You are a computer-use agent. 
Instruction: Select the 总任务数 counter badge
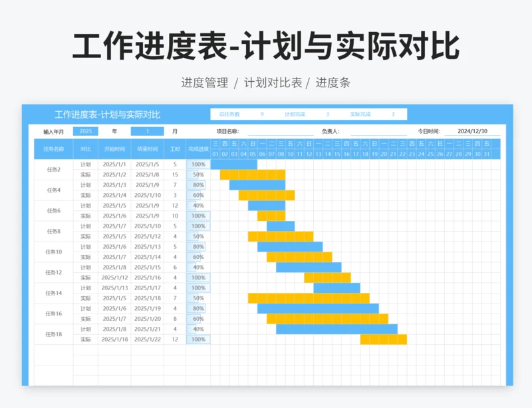tap(239, 114)
